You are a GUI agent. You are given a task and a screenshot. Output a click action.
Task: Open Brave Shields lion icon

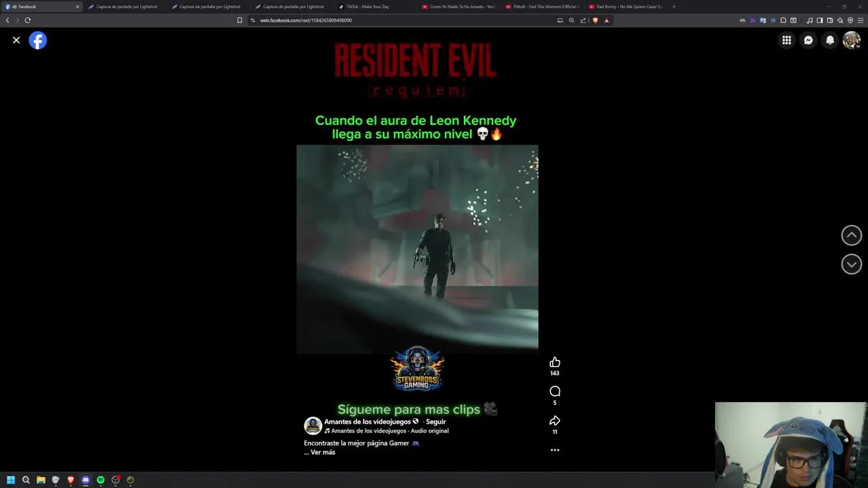point(595,20)
